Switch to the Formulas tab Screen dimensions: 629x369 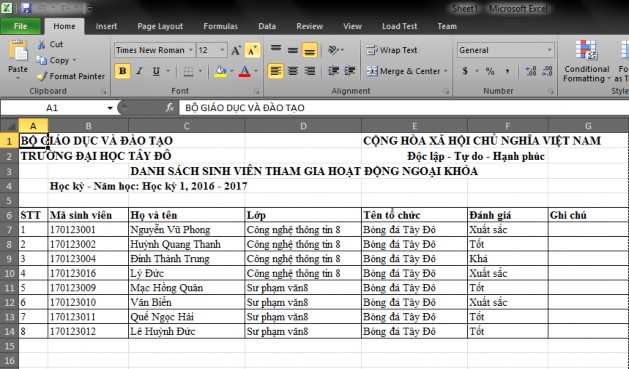point(221,26)
